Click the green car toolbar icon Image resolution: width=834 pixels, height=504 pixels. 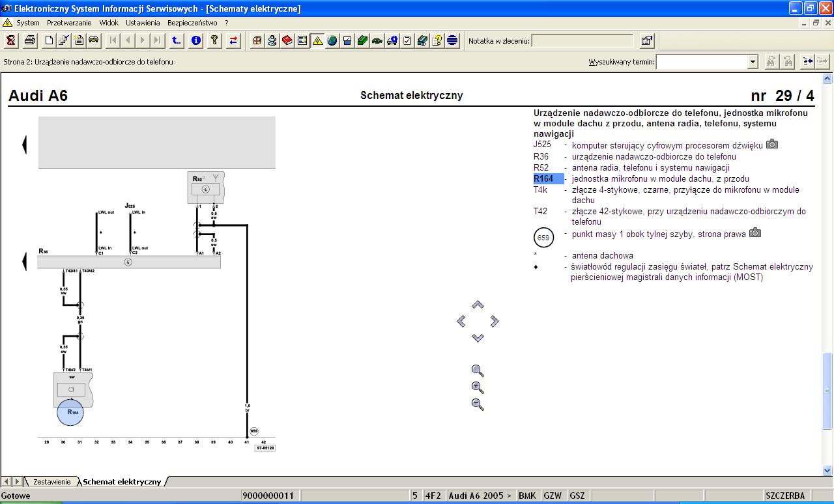pos(377,40)
